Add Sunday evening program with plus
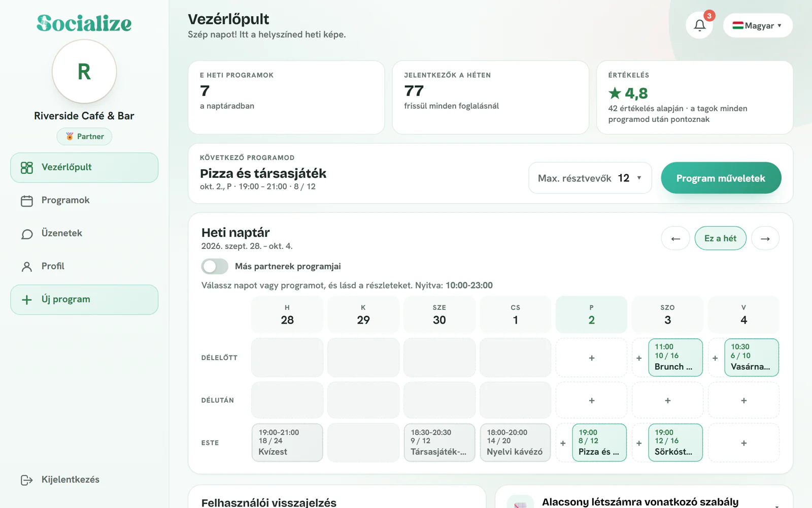 744,443
